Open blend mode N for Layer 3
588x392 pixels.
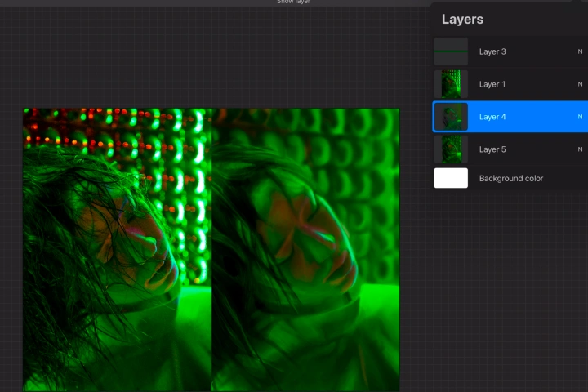[580, 51]
